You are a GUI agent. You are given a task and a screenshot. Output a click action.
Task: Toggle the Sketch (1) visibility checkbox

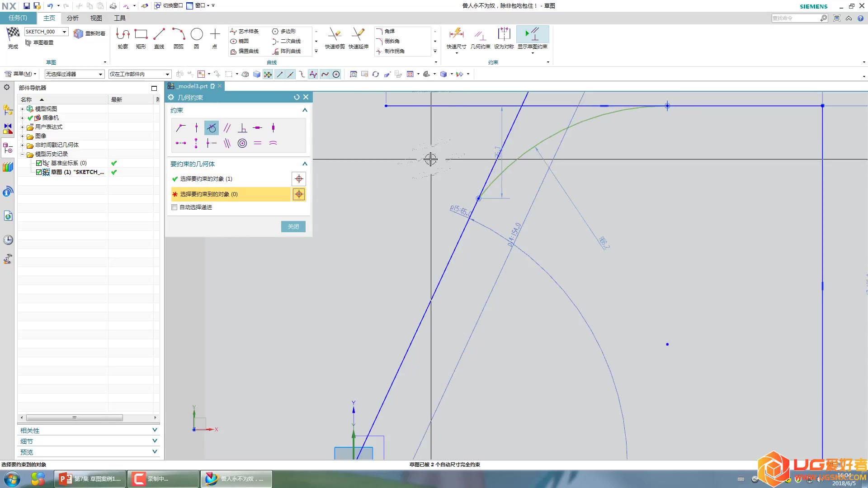(x=39, y=172)
